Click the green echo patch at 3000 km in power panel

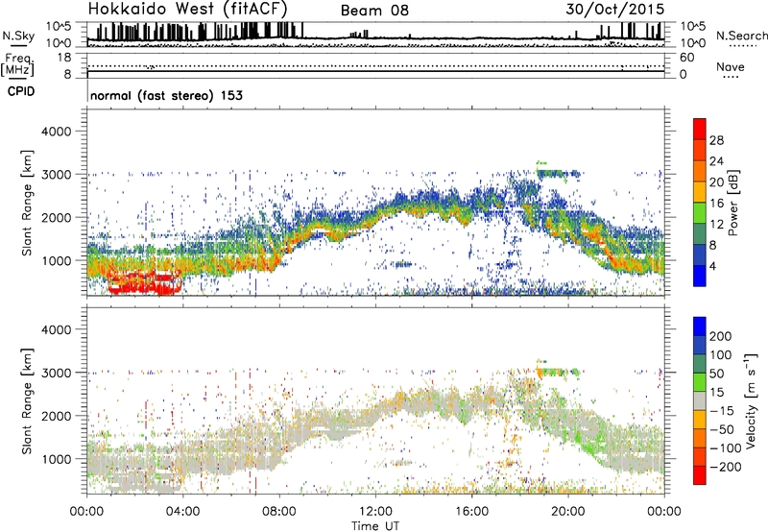pos(559,173)
